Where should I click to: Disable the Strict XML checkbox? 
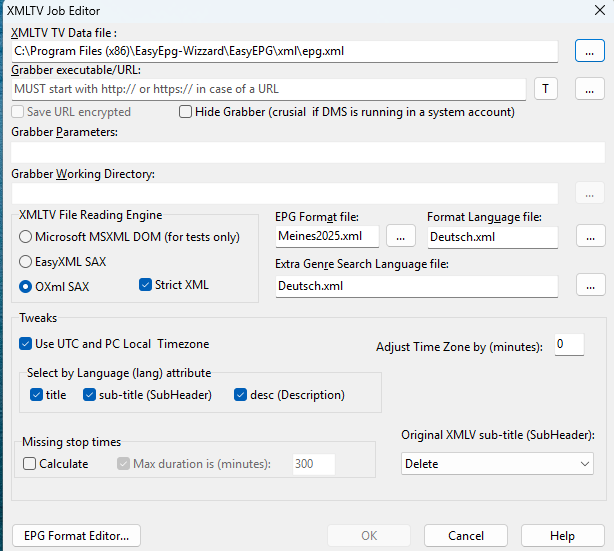pyautogui.click(x=145, y=285)
